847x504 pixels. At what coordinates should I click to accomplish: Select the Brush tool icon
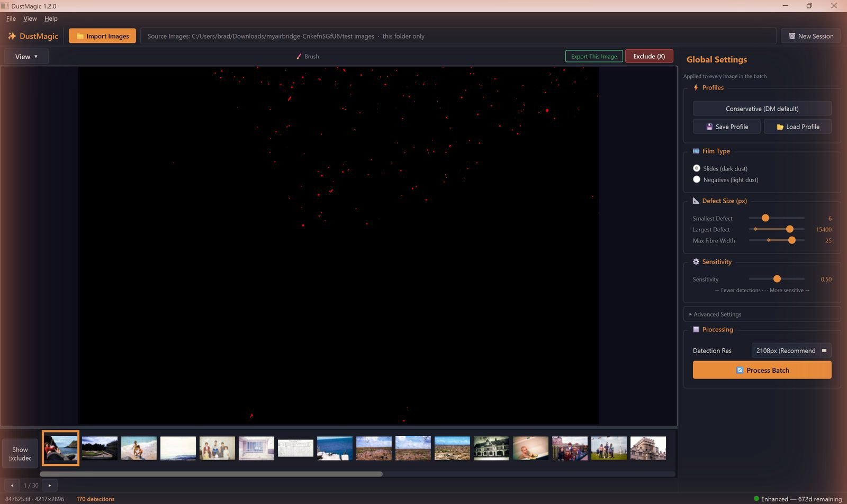299,57
